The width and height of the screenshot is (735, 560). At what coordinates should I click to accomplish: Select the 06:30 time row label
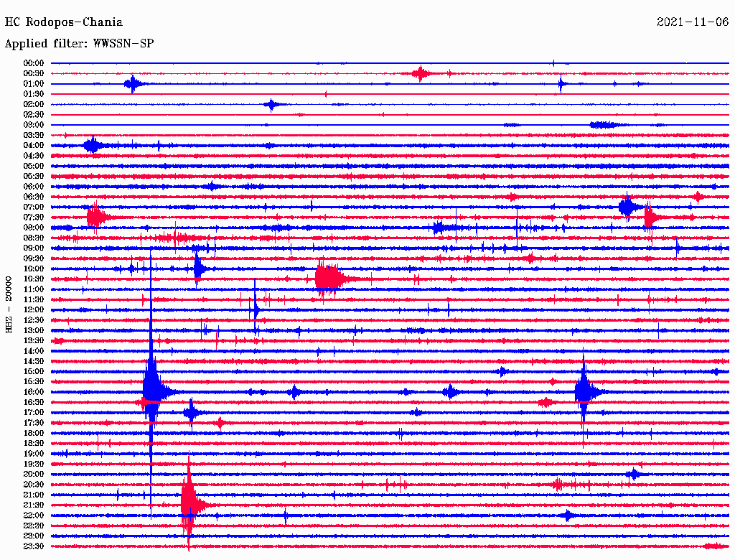pyautogui.click(x=34, y=197)
